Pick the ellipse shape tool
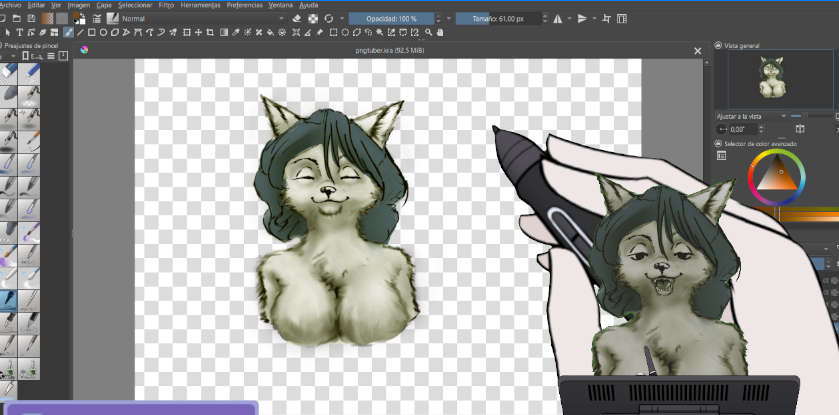The width and height of the screenshot is (839, 415). click(x=103, y=33)
